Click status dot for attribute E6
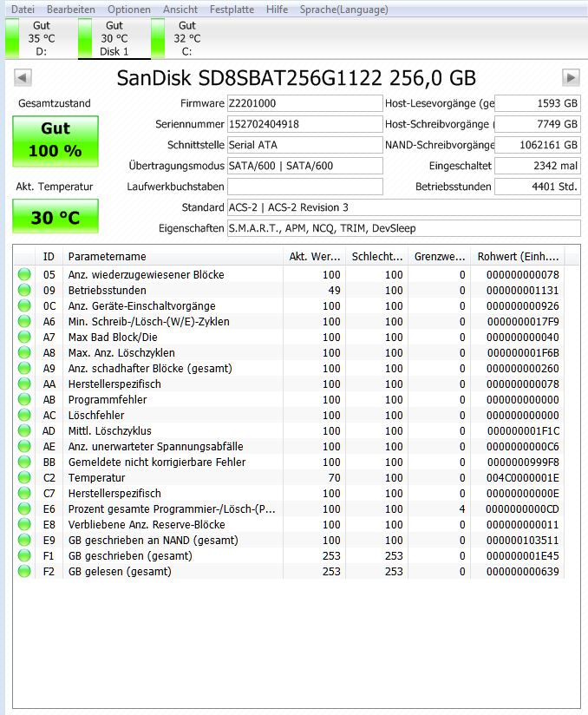 (x=24, y=508)
